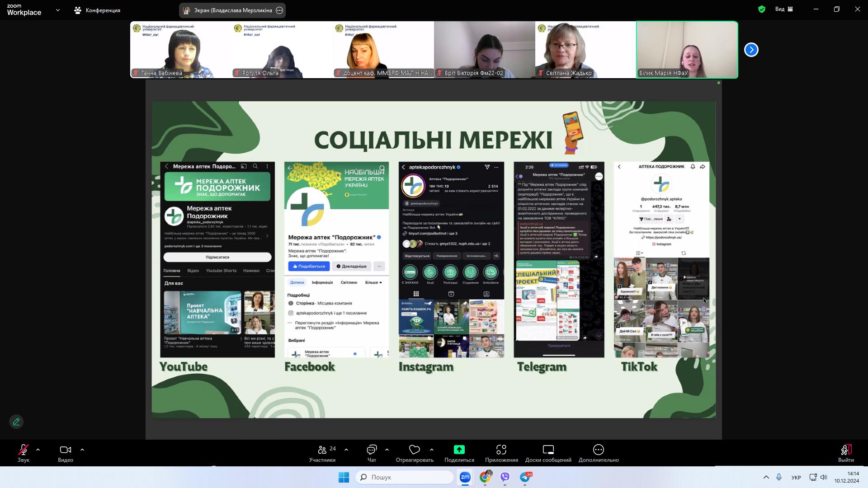Open the volume speaker tray icon

click(x=824, y=477)
